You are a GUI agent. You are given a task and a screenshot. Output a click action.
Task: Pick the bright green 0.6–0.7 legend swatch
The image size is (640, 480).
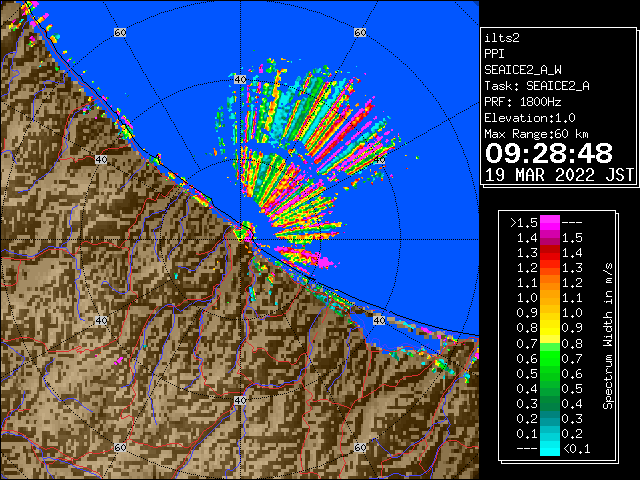[550, 358]
